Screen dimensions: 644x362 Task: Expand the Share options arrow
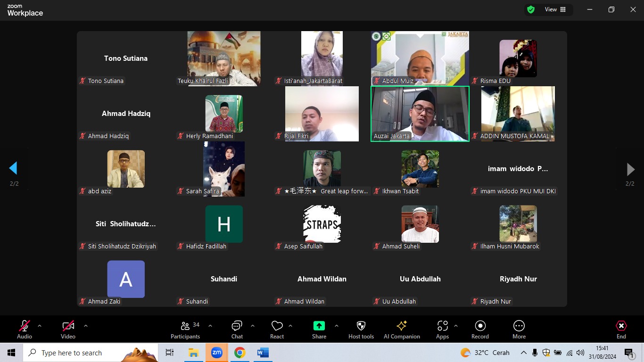point(337,326)
